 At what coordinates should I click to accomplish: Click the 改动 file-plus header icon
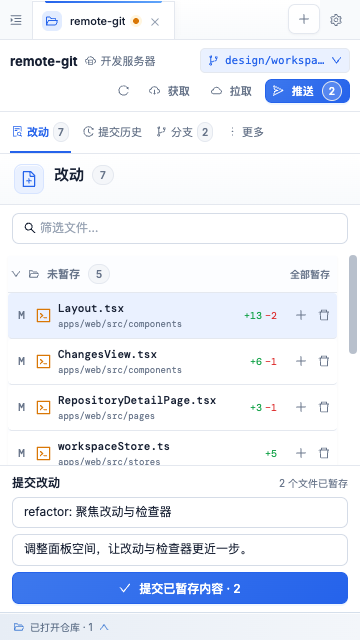29,179
